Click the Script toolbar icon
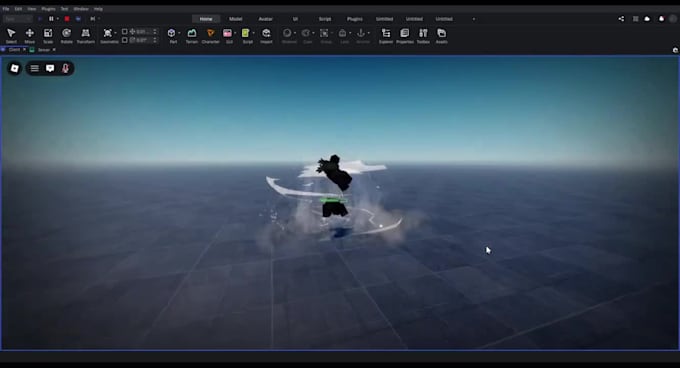Viewport: 680px width, 368px height. point(245,33)
